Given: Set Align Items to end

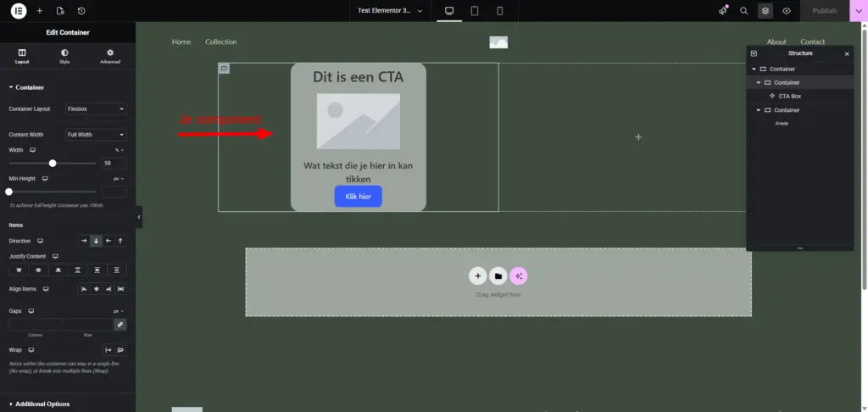Looking at the screenshot, I should point(108,289).
